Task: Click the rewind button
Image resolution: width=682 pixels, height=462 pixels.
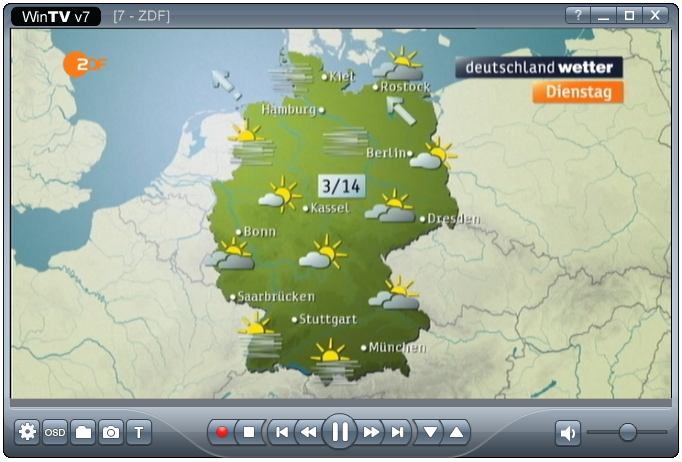Action: pos(309,432)
